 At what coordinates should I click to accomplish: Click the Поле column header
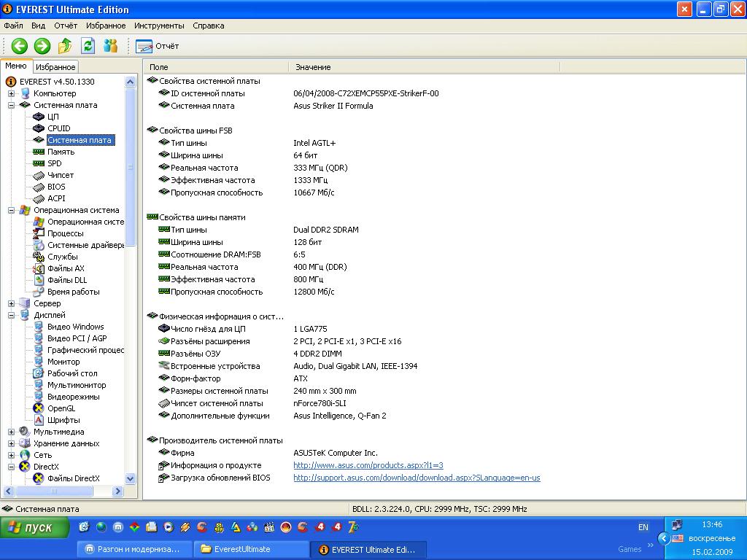(159, 67)
